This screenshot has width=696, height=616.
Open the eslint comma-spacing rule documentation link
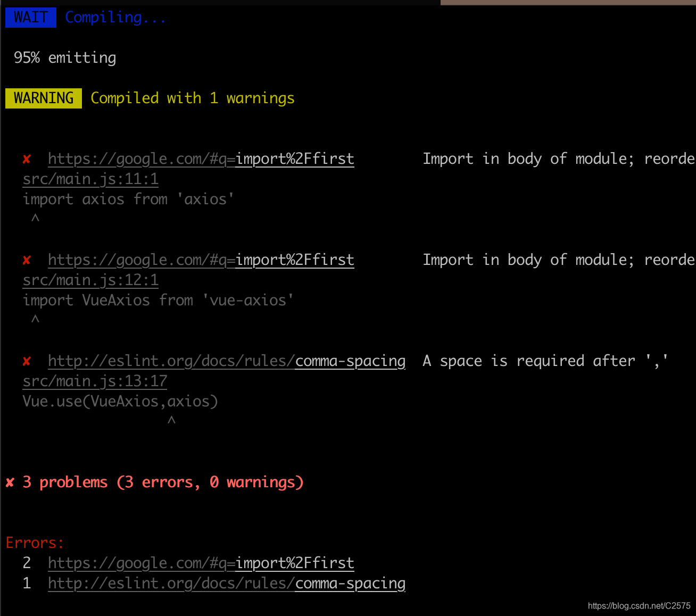pos(226,361)
